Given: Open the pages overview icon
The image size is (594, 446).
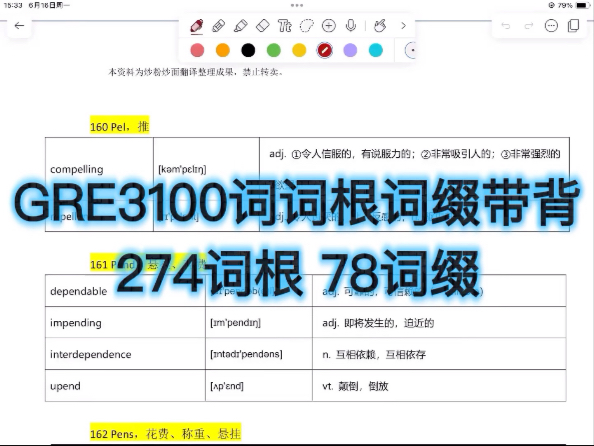Looking at the screenshot, I should click(574, 26).
